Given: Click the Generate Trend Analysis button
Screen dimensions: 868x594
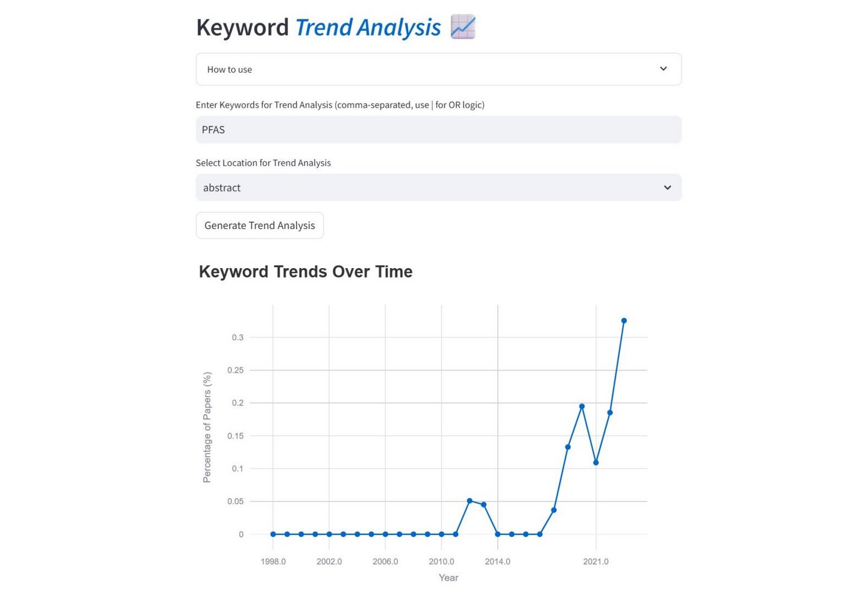Looking at the screenshot, I should [259, 225].
